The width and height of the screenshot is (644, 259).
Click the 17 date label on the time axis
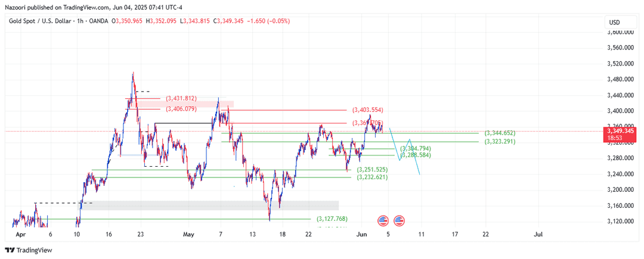point(453,235)
